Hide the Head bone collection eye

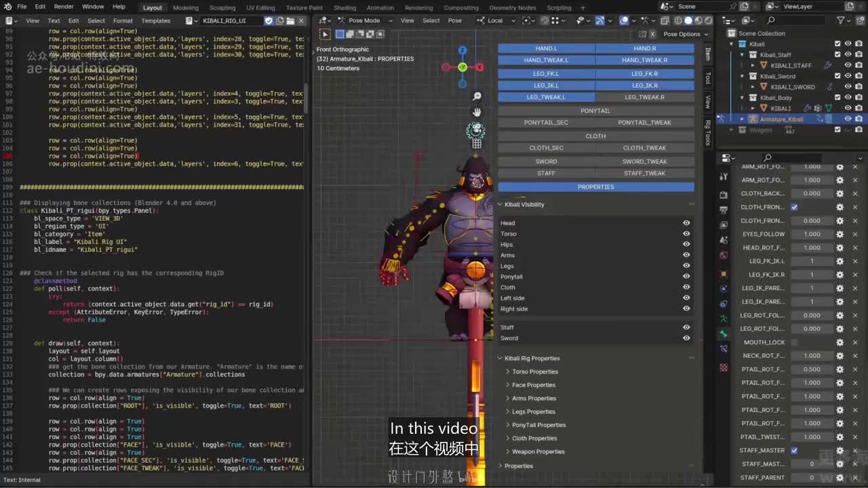(x=686, y=223)
